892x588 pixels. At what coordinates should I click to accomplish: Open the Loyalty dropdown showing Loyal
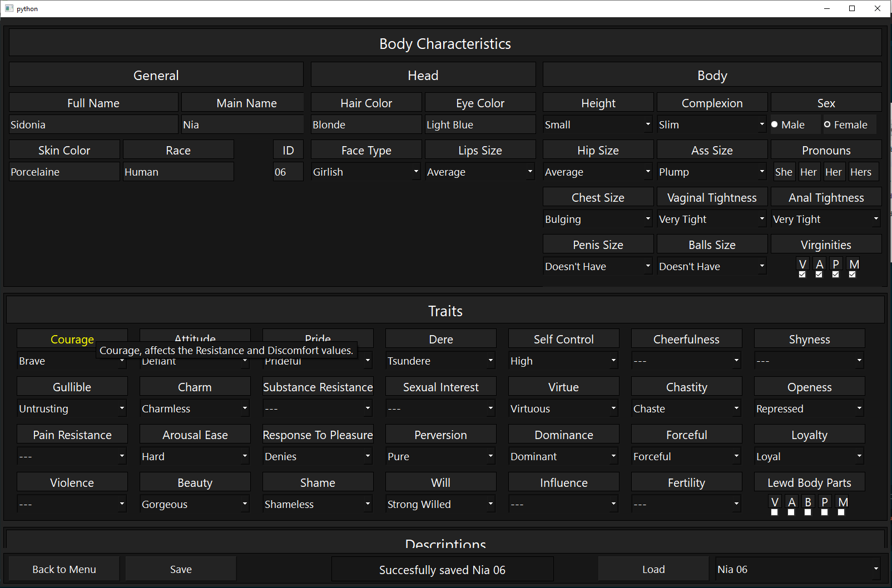[x=809, y=457]
